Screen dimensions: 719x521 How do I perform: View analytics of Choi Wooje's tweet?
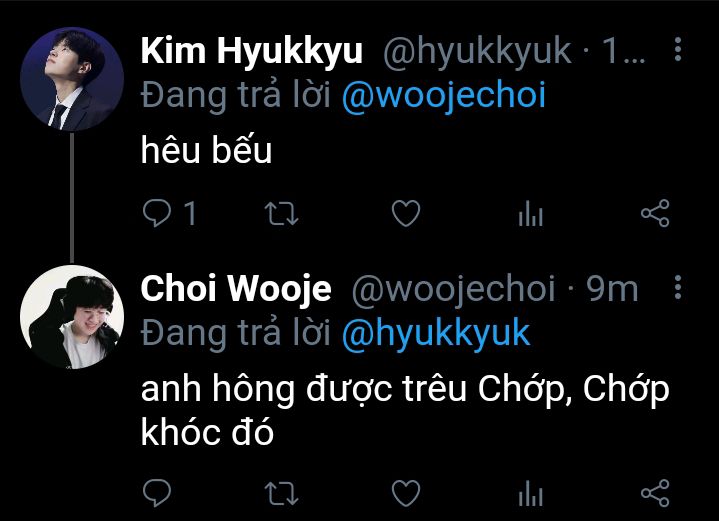[531, 493]
